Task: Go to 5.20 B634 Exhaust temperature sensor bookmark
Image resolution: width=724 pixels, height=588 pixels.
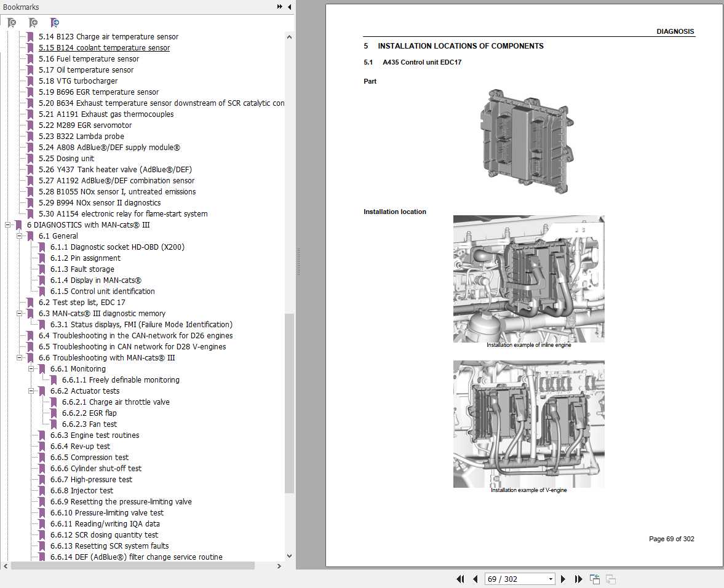Action: tap(162, 103)
